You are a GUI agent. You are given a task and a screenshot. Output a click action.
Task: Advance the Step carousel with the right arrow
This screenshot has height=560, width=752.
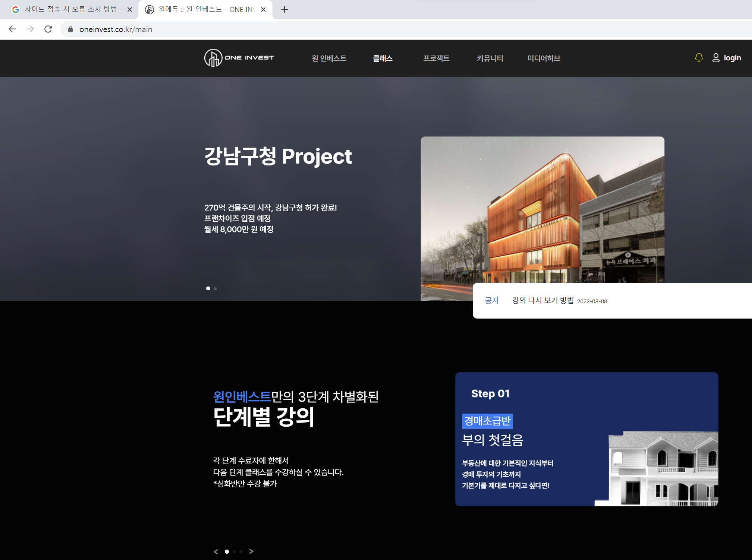(252, 551)
